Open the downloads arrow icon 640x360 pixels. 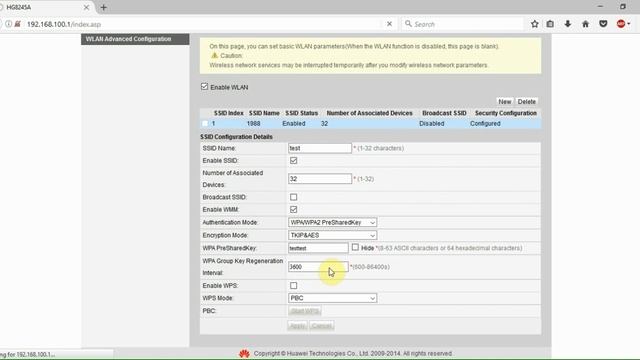coord(568,24)
